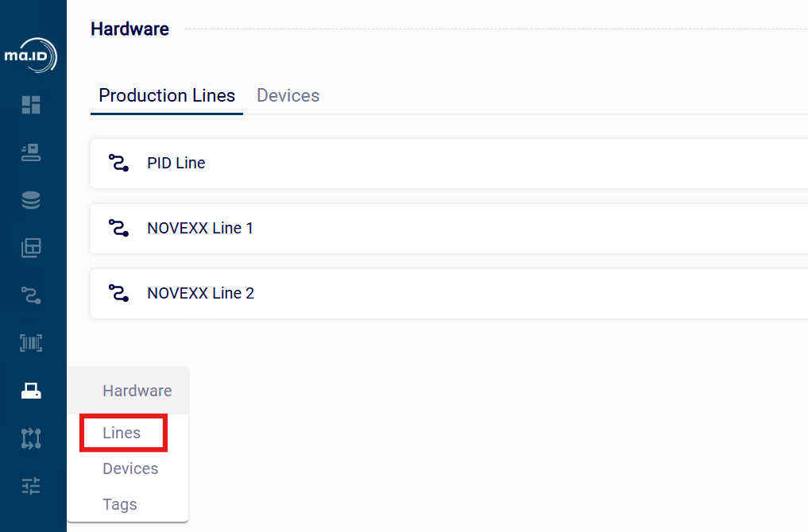Choose Tags in the Hardware flyout menu
The height and width of the screenshot is (532, 808).
click(119, 504)
